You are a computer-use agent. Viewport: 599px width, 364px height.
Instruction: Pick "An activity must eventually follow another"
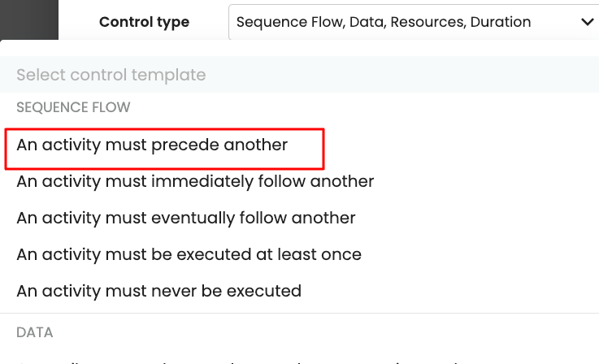click(186, 218)
